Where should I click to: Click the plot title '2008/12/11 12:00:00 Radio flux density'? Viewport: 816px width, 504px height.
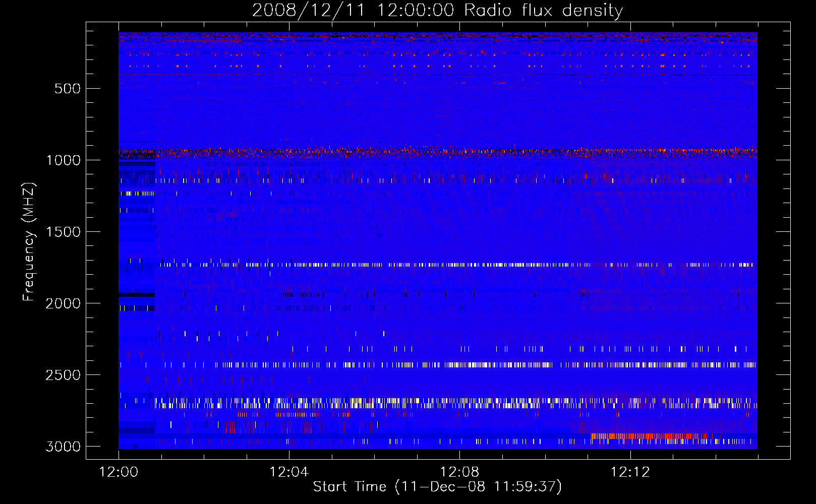437,11
